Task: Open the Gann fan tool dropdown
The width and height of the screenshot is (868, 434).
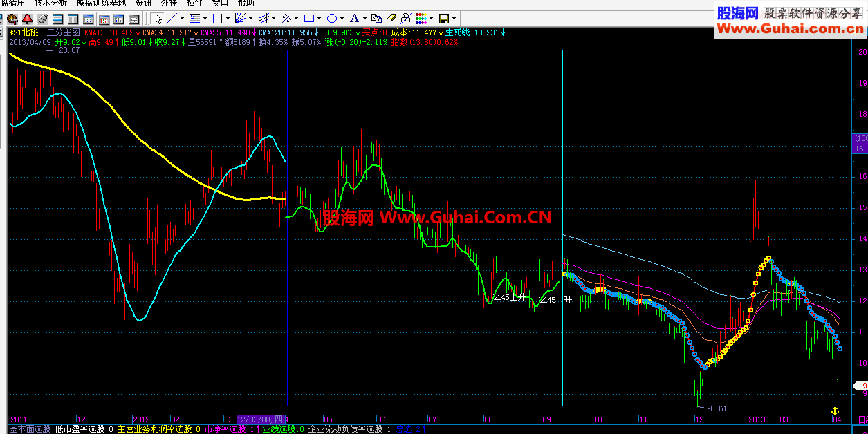Action: (250, 19)
